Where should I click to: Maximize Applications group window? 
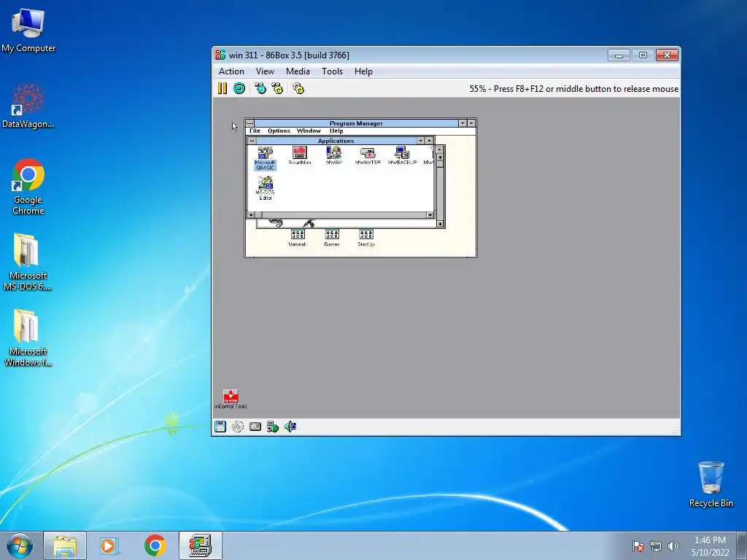[x=429, y=141]
